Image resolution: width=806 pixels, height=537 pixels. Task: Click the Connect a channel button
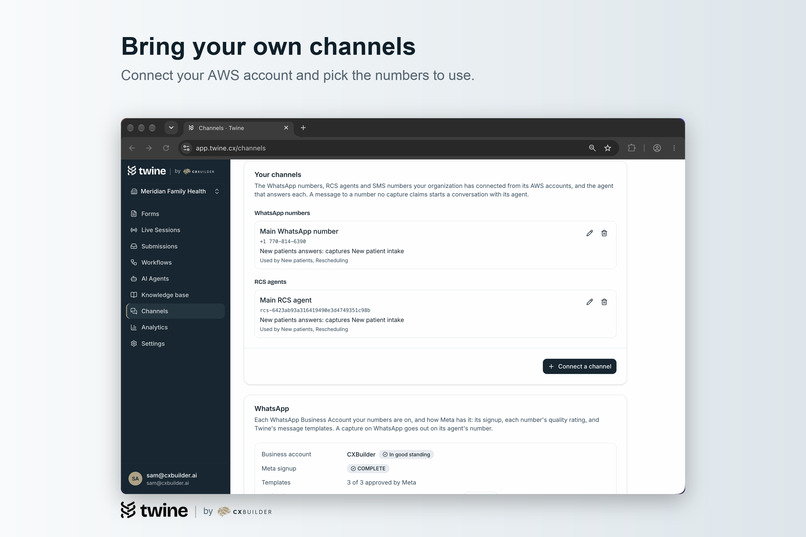pyautogui.click(x=579, y=366)
